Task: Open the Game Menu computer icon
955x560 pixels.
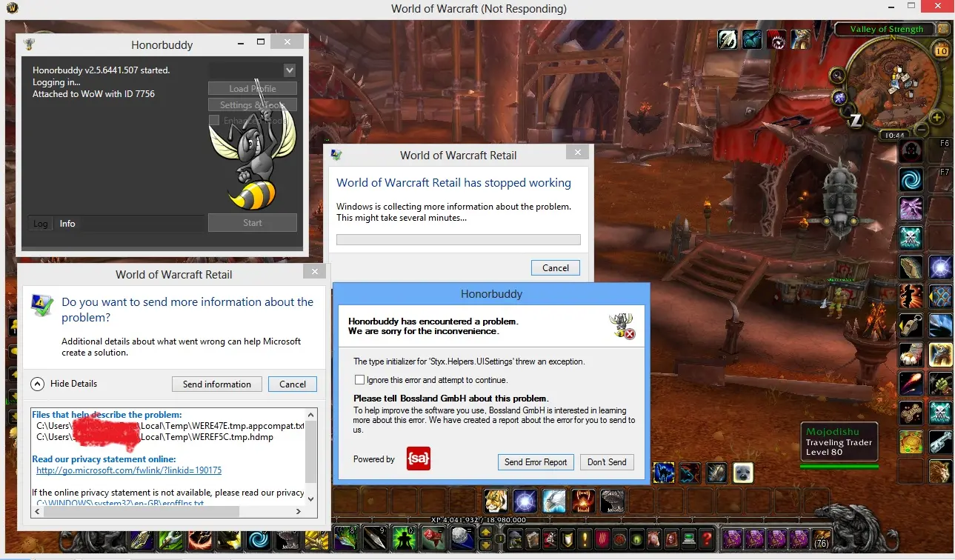Action: [689, 539]
